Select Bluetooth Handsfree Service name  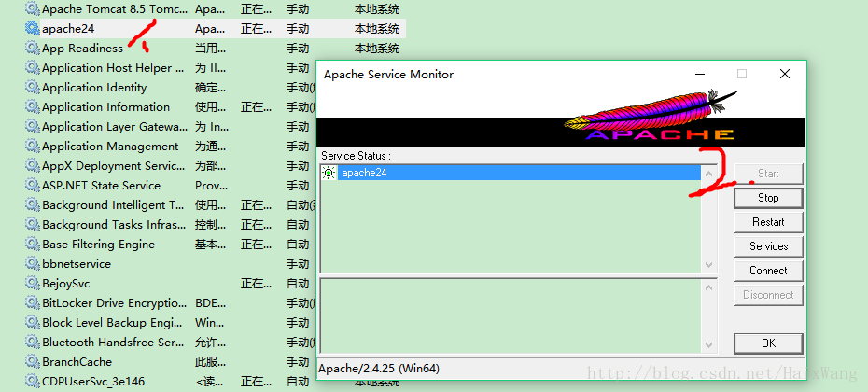coord(113,343)
